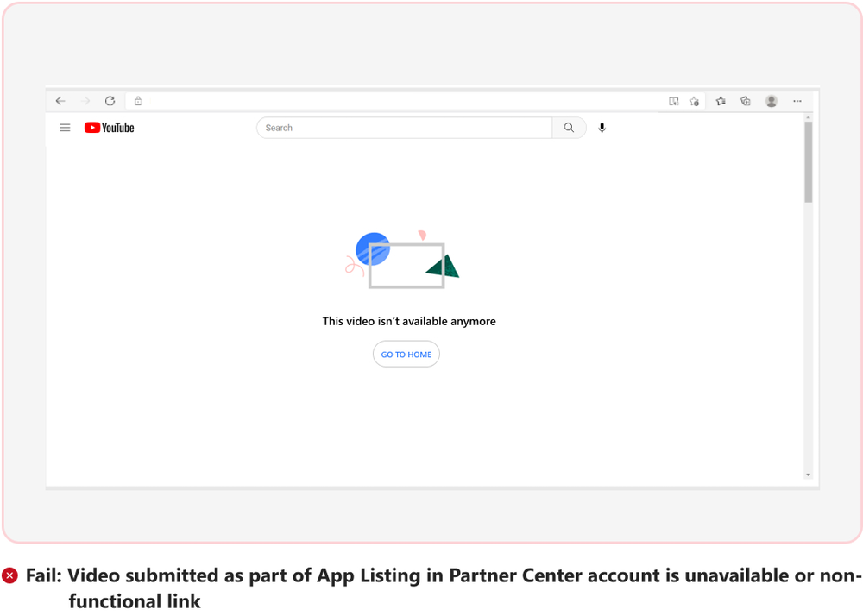
Task: Click the browser profile avatar
Action: coord(772,101)
